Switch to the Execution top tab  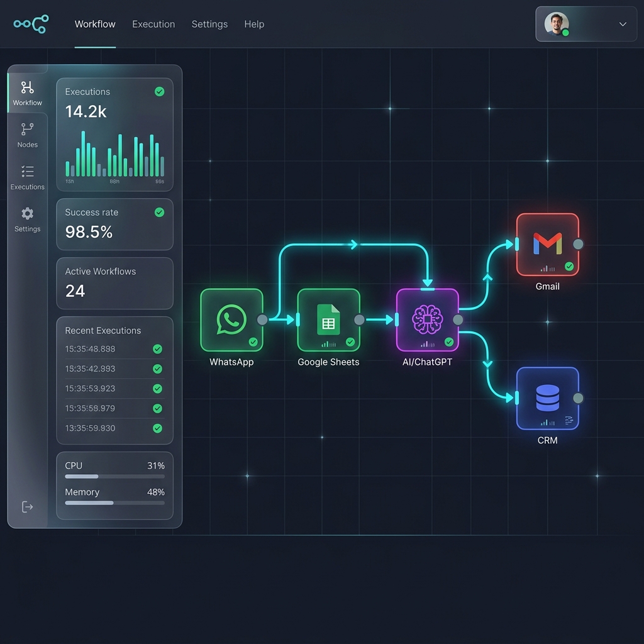[153, 25]
